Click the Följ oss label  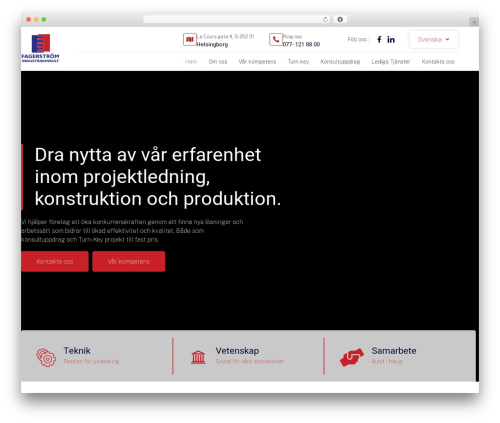click(x=358, y=39)
